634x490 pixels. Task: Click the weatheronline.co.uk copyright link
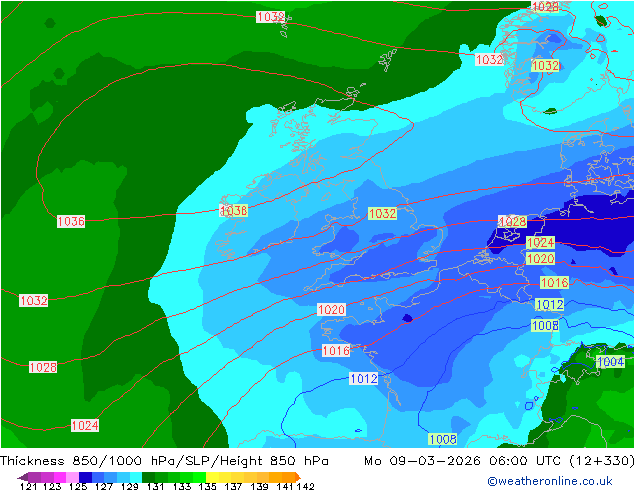(x=550, y=481)
